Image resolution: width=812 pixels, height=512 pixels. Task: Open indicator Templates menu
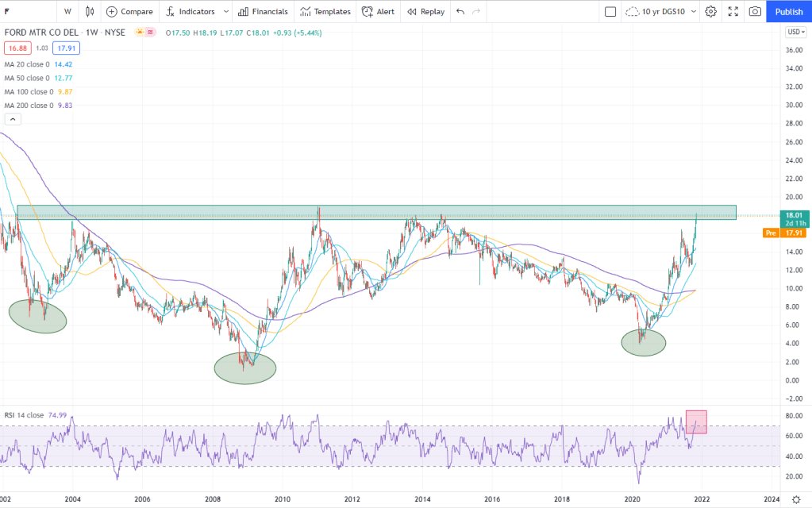325,12
